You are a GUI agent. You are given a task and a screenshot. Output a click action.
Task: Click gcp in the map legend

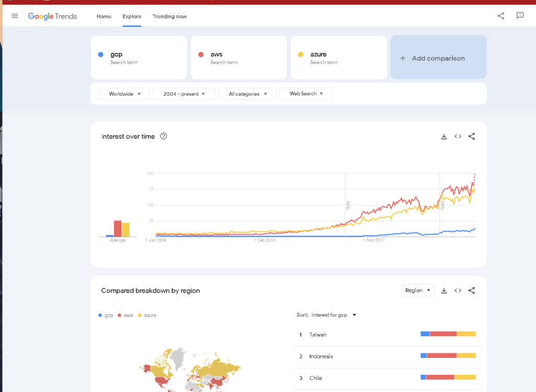point(106,315)
